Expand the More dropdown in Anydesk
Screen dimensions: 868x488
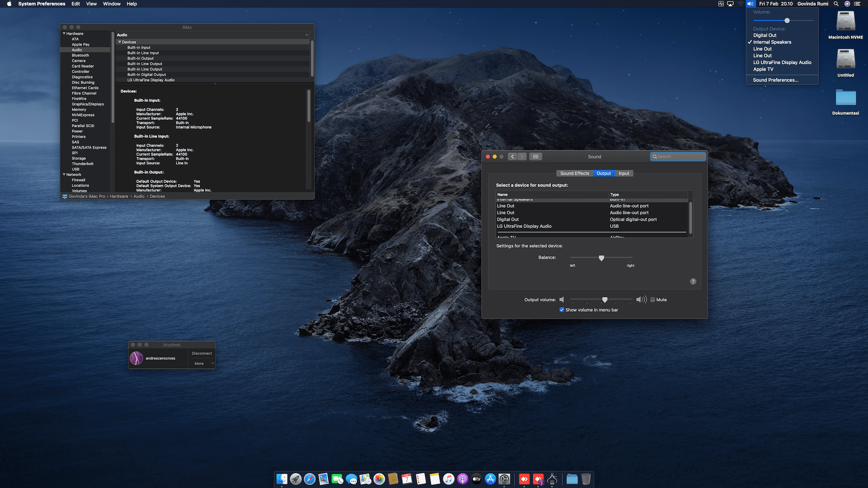point(202,363)
